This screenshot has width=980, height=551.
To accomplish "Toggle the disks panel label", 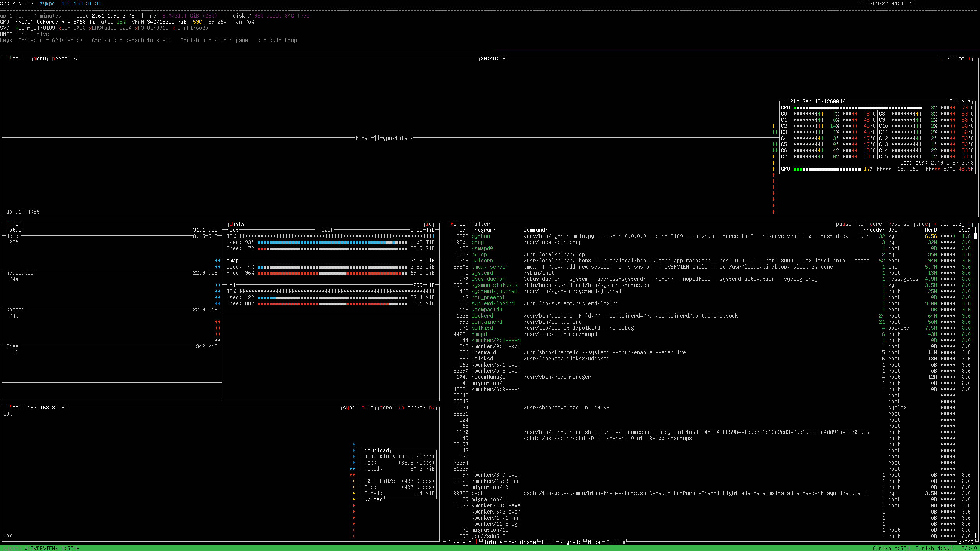I will pyautogui.click(x=237, y=224).
